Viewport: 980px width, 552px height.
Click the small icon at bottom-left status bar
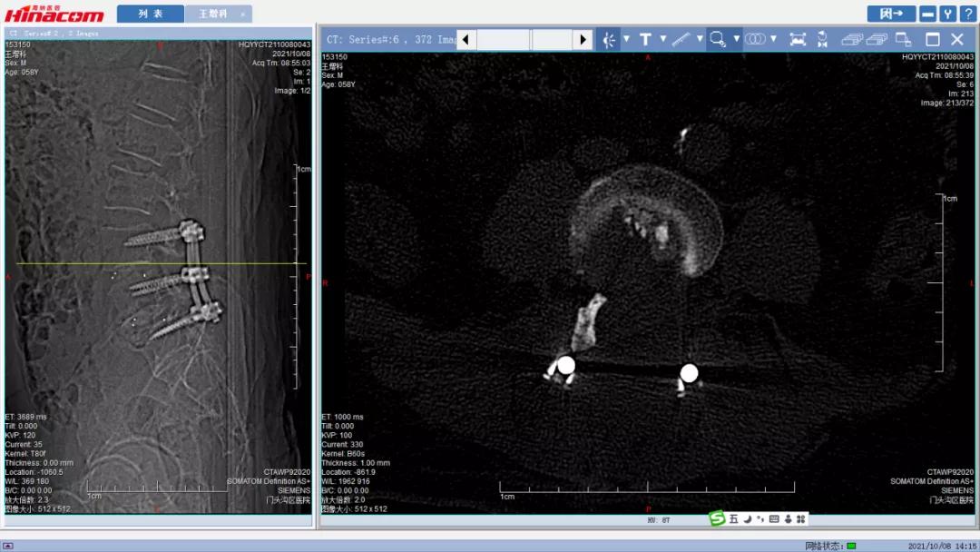[8, 546]
